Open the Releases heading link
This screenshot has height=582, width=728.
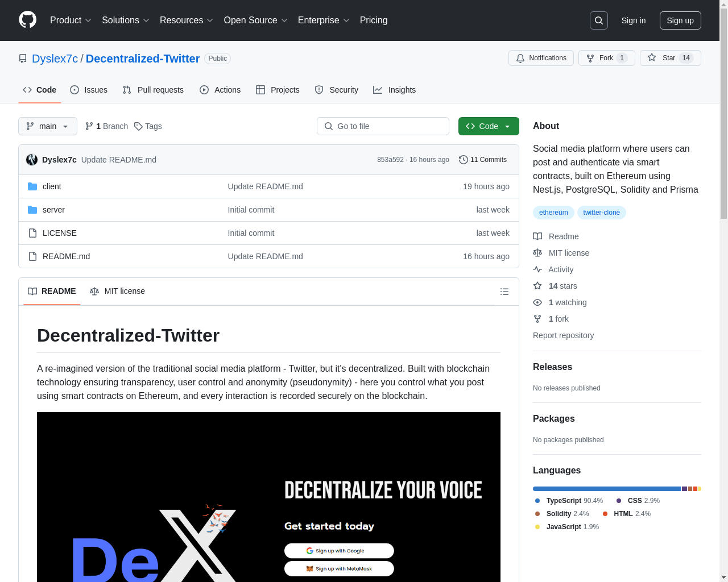[552, 367]
